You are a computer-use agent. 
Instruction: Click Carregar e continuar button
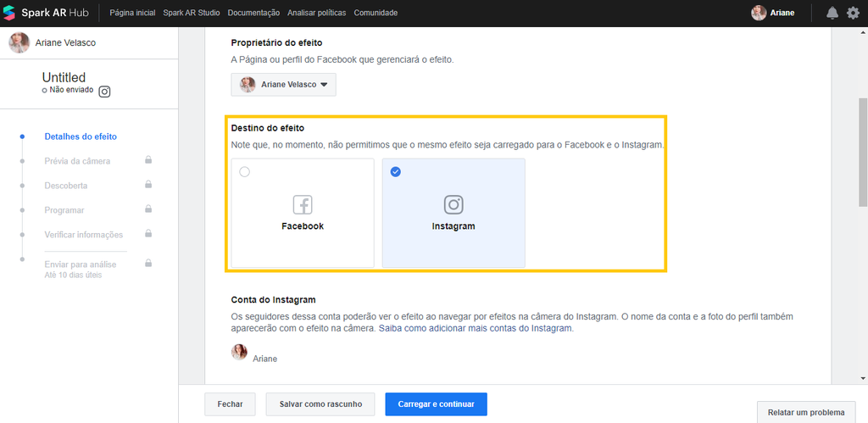[437, 404]
